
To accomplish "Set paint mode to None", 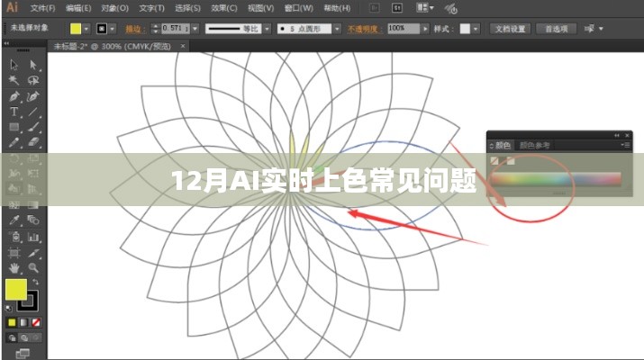I will coord(36,322).
